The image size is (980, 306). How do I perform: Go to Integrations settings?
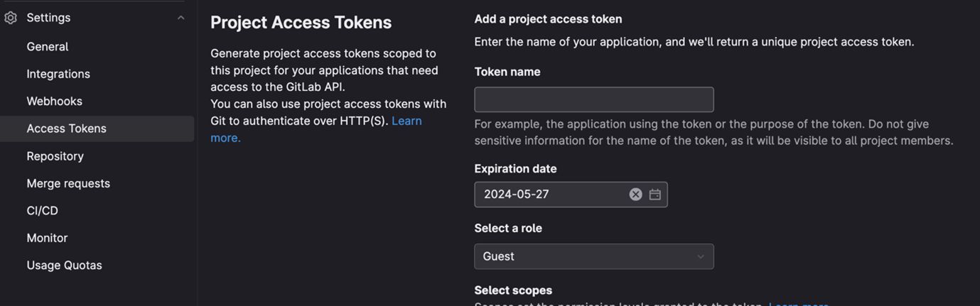[58, 74]
